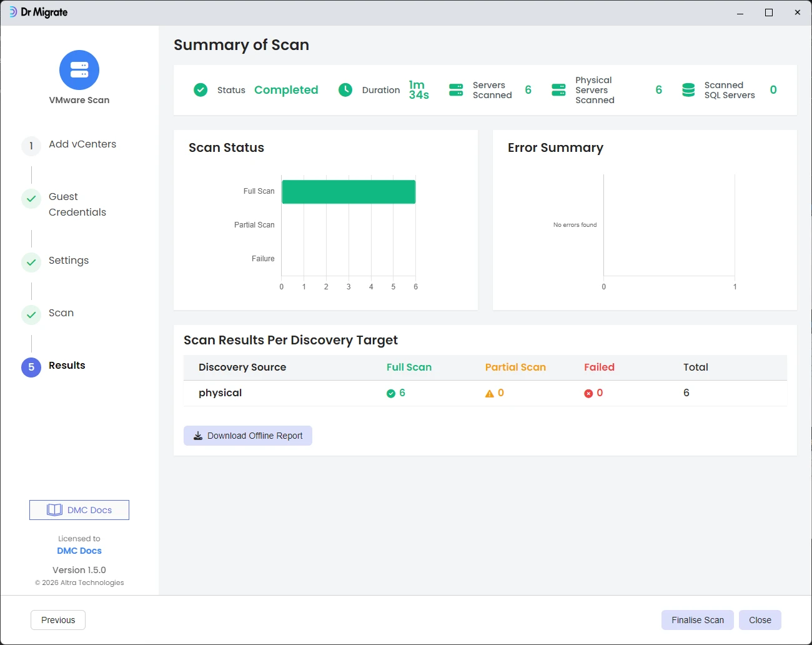Download Offline Report
This screenshot has height=645, width=812.
pos(248,436)
